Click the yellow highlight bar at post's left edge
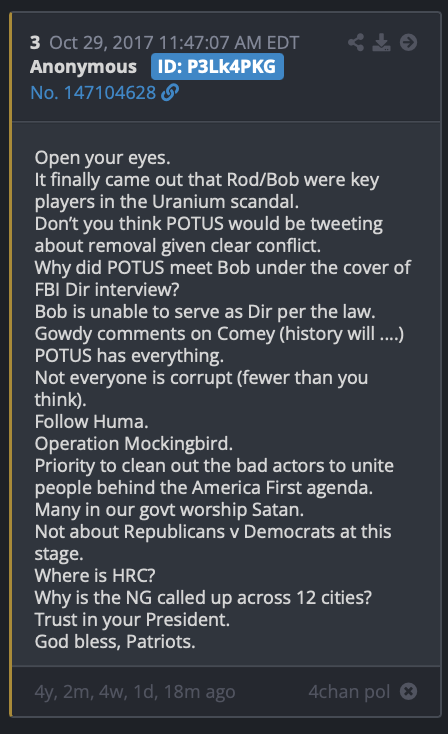 [x=10, y=364]
